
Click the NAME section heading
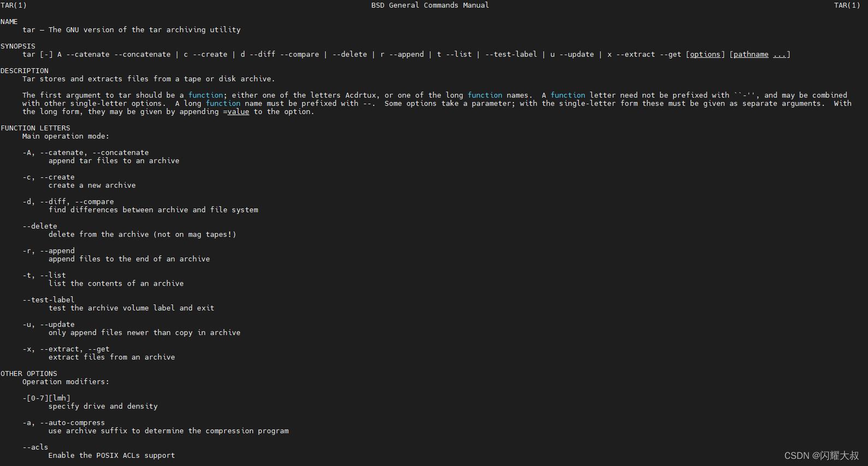[x=9, y=22]
